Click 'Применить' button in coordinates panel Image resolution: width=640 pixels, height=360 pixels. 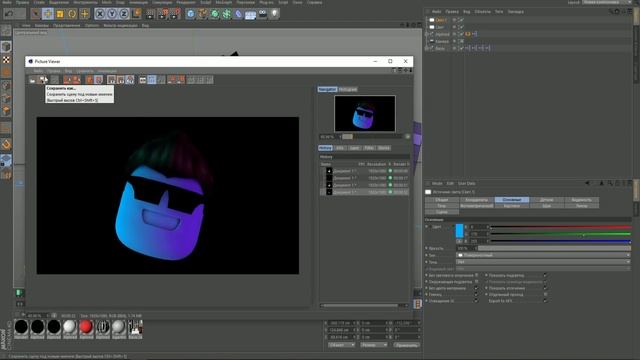tap(407, 345)
